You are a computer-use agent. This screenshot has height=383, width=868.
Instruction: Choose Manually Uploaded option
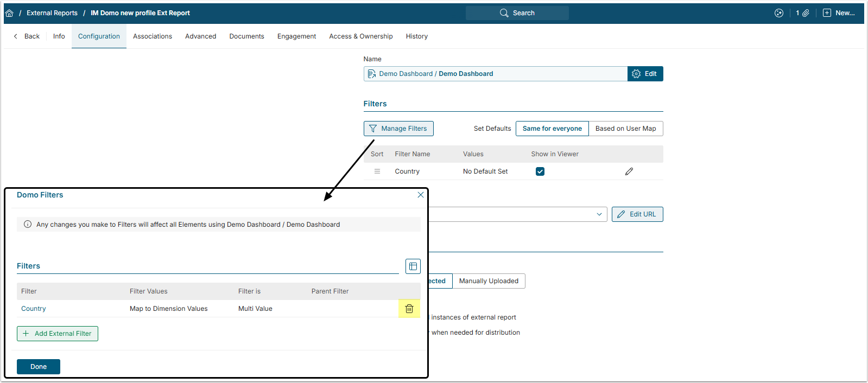pos(489,281)
